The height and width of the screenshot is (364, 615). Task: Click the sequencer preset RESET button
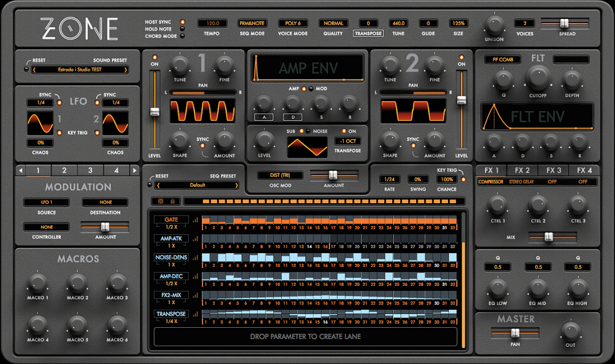[149, 185]
